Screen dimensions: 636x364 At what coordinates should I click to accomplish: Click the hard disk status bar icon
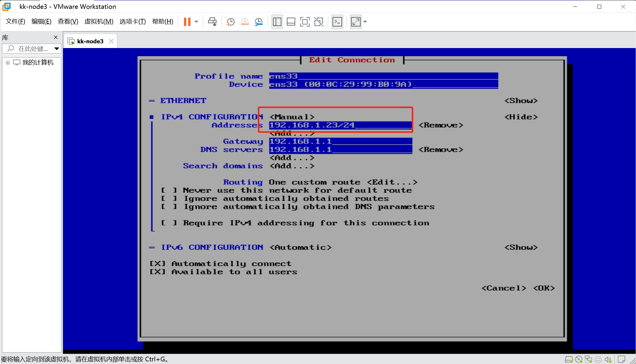tap(569, 359)
